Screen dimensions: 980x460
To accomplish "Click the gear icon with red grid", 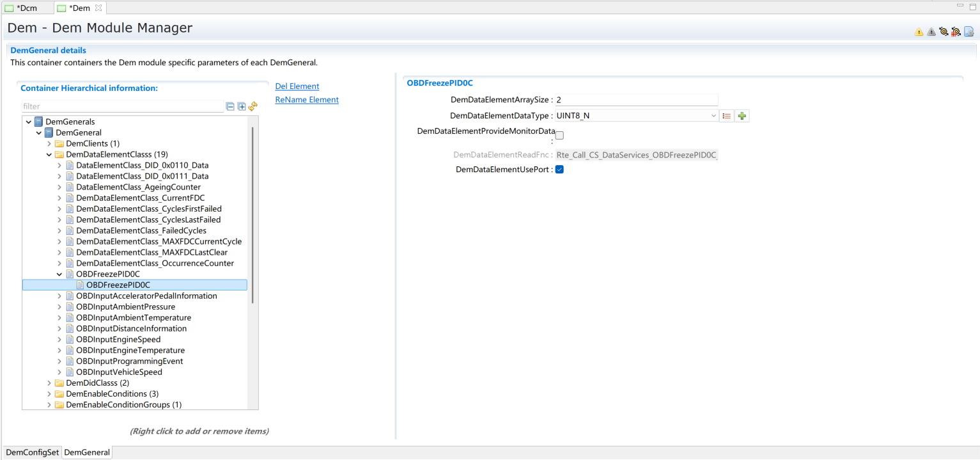I will pos(956,32).
